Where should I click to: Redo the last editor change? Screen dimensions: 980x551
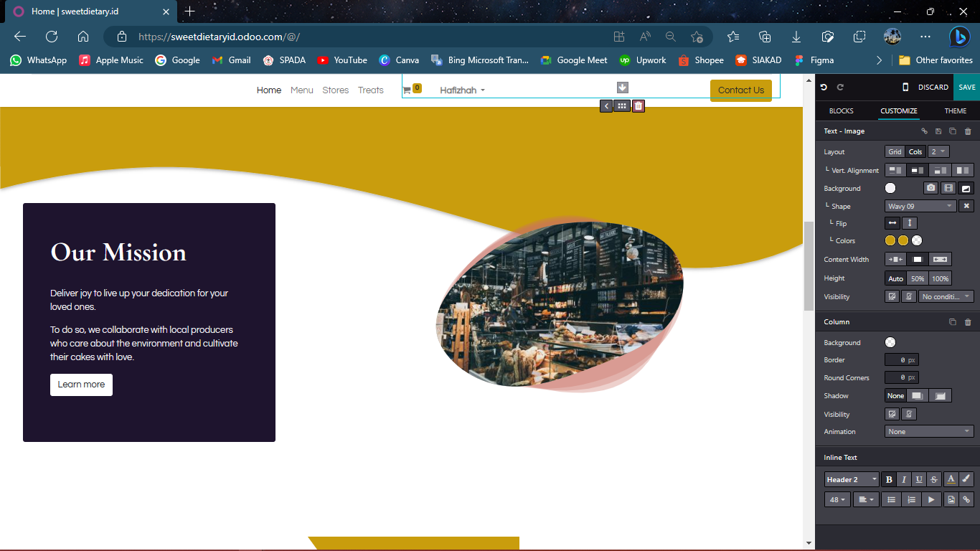click(840, 87)
